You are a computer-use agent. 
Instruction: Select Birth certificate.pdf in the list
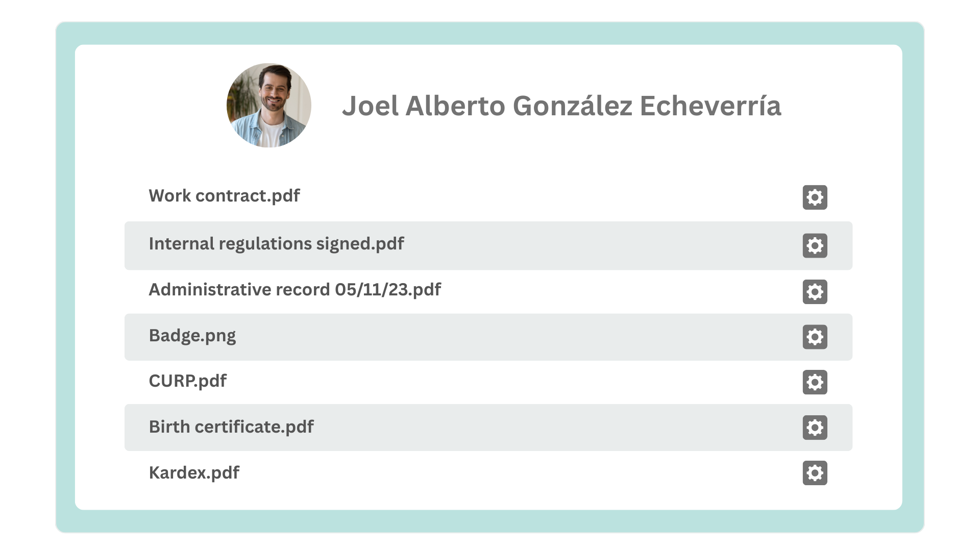pos(231,427)
